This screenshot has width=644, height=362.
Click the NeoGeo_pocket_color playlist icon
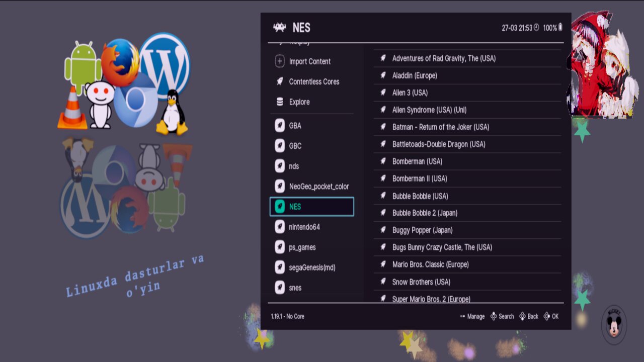click(x=280, y=187)
